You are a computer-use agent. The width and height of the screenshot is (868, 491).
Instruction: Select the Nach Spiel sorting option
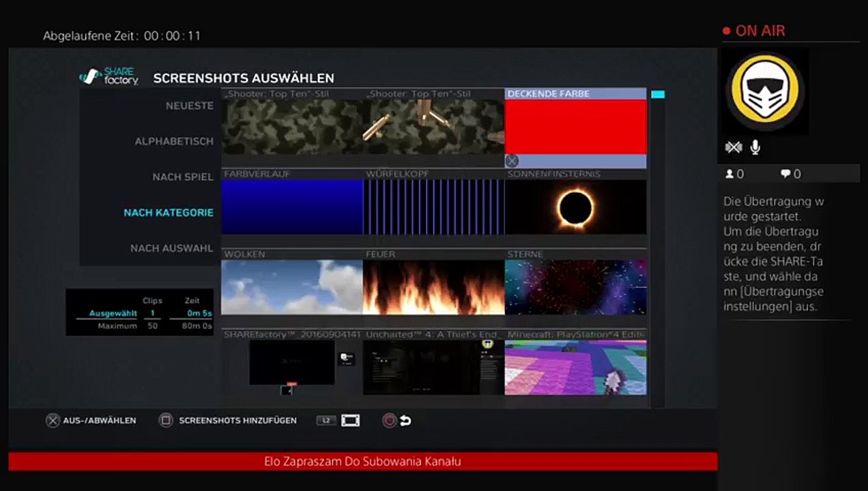[182, 177]
